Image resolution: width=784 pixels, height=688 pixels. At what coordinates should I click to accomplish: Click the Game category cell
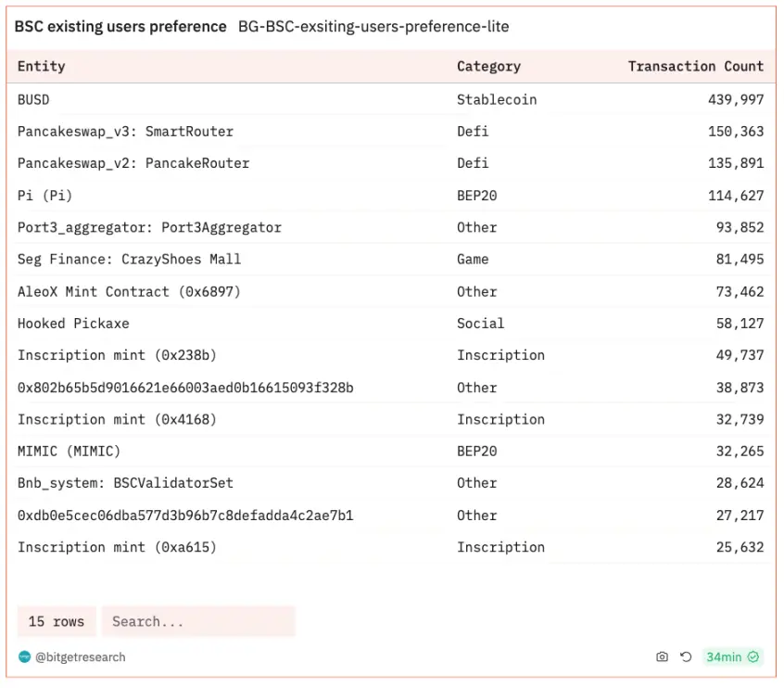pos(473,260)
